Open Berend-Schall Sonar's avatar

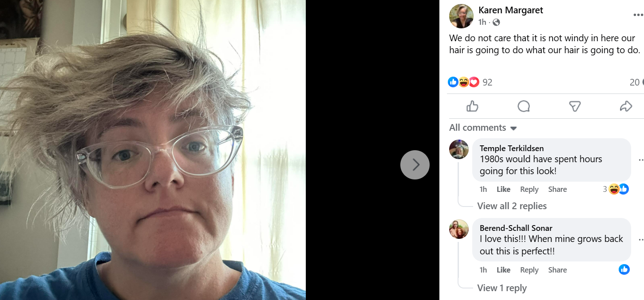coord(459,229)
